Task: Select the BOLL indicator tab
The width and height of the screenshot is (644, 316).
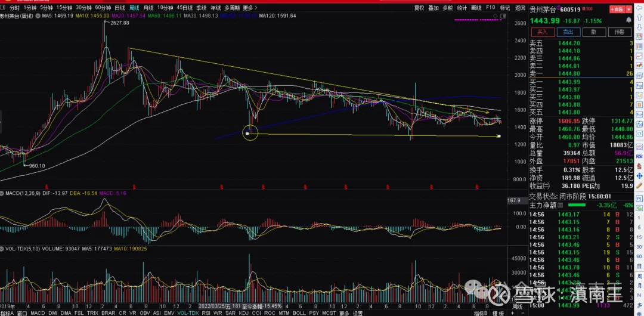Action: point(299,313)
